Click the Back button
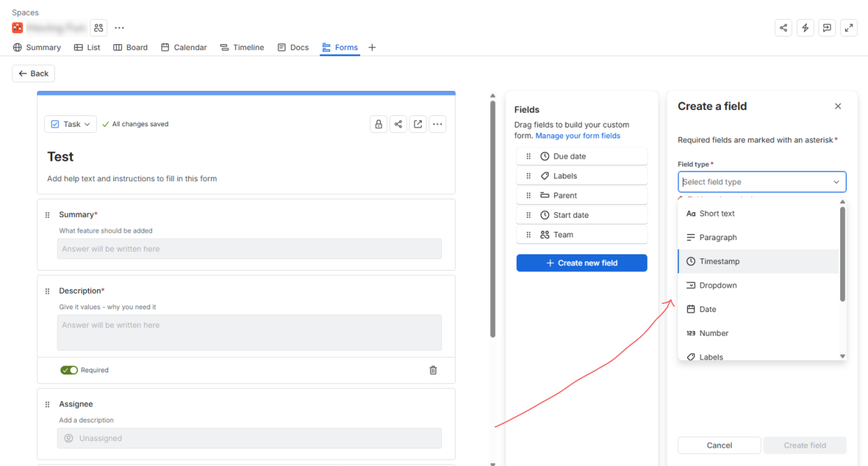Screen dimensions: 868x466 pos(33,73)
